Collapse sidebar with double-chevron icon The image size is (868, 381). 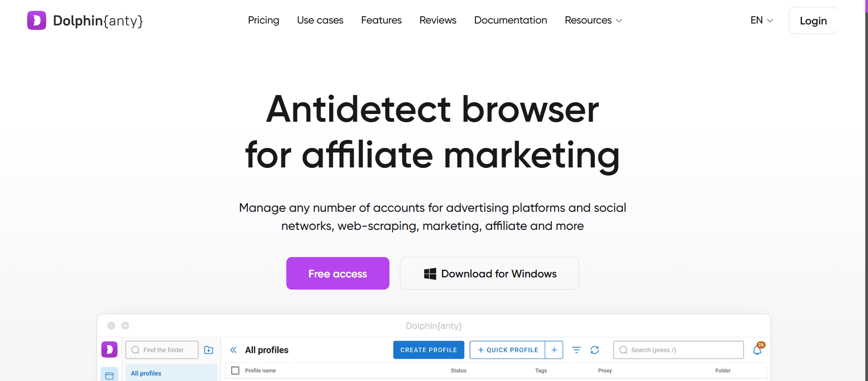pyautogui.click(x=233, y=350)
